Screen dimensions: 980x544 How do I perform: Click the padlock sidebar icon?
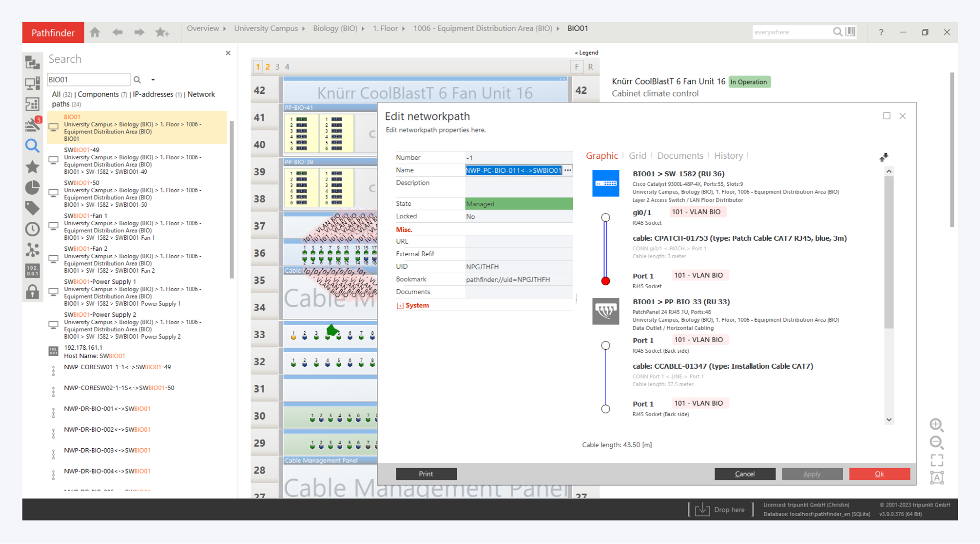[32, 292]
